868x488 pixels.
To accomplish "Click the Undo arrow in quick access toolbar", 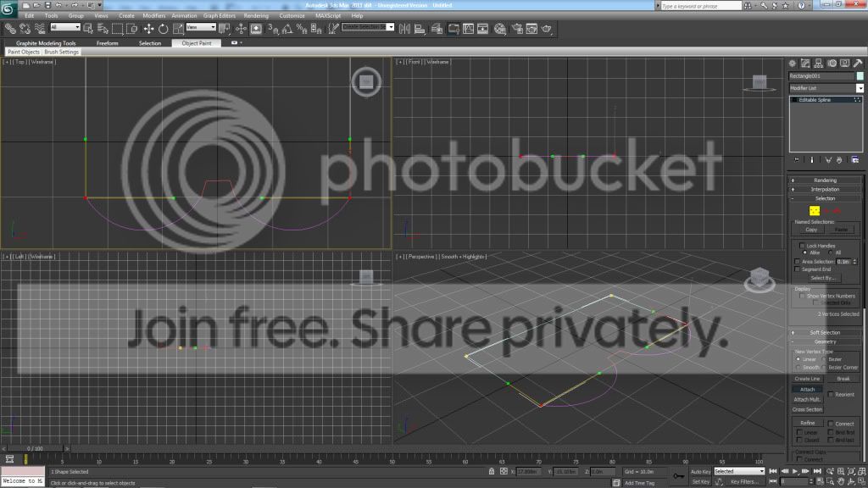I will tap(58, 5).
